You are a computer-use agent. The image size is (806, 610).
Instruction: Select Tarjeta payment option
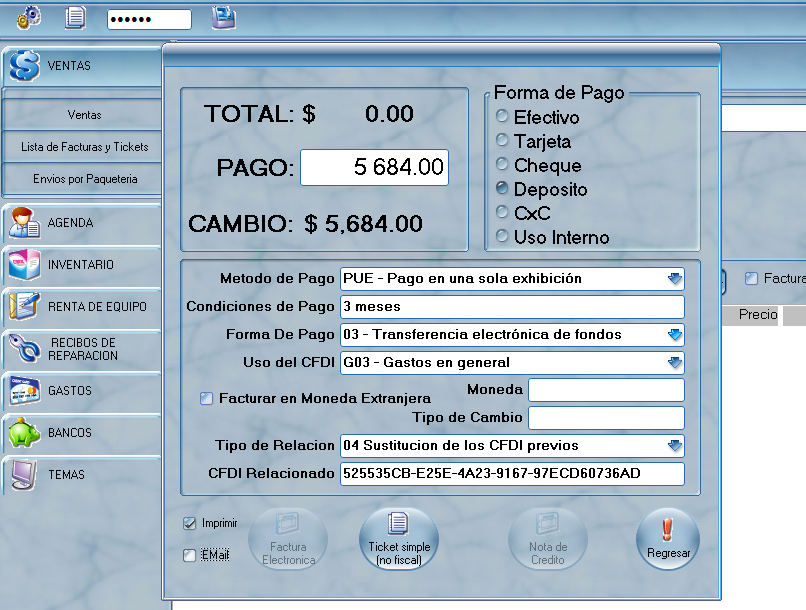point(502,140)
